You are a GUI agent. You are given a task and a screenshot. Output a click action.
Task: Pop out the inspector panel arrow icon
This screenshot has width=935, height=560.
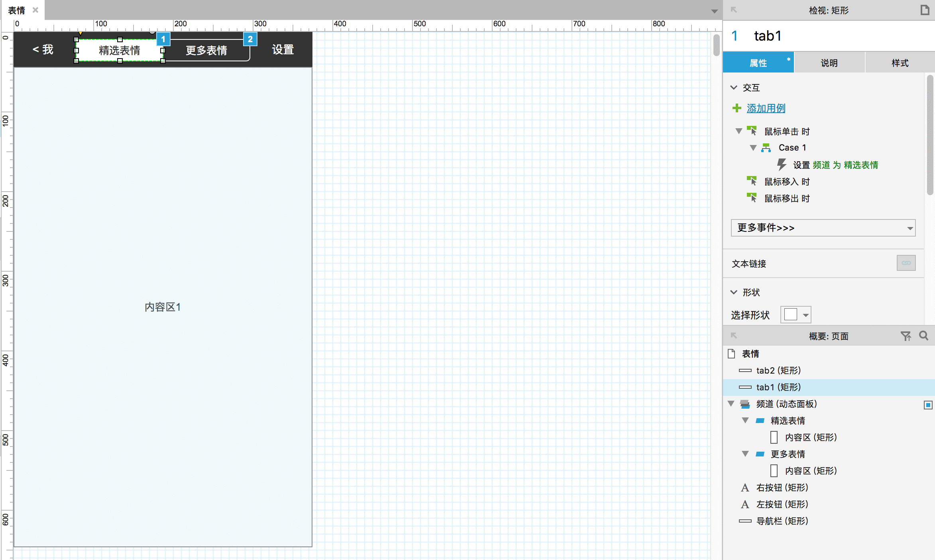pyautogui.click(x=734, y=10)
